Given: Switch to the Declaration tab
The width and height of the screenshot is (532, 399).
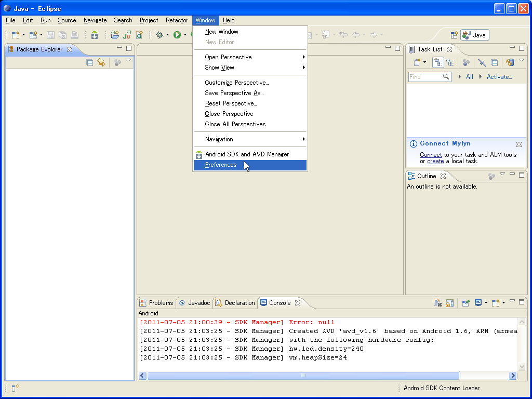Looking at the screenshot, I should pyautogui.click(x=235, y=303).
